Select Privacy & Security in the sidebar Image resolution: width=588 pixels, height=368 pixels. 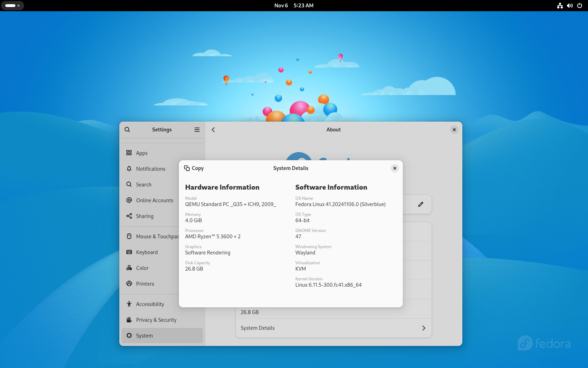click(162, 320)
